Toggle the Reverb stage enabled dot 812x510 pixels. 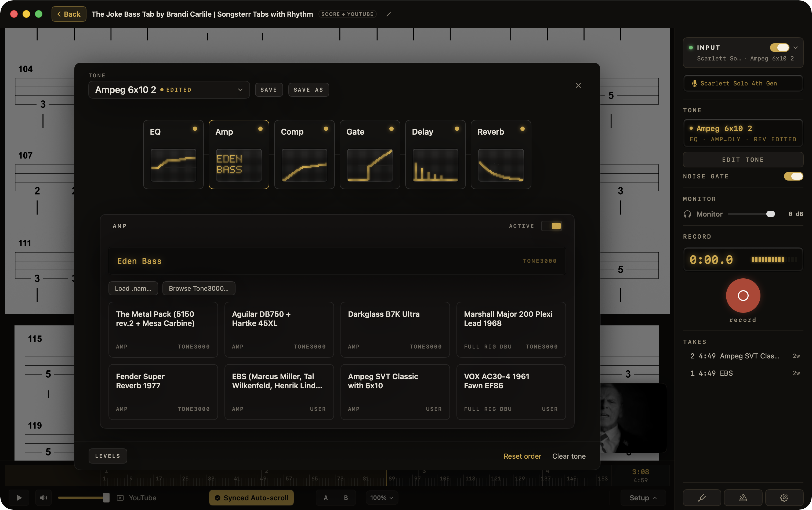[x=523, y=128]
